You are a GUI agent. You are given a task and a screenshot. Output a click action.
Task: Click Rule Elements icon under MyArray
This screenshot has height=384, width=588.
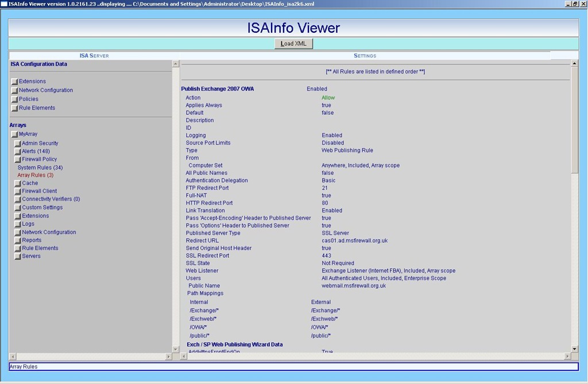[x=18, y=248]
